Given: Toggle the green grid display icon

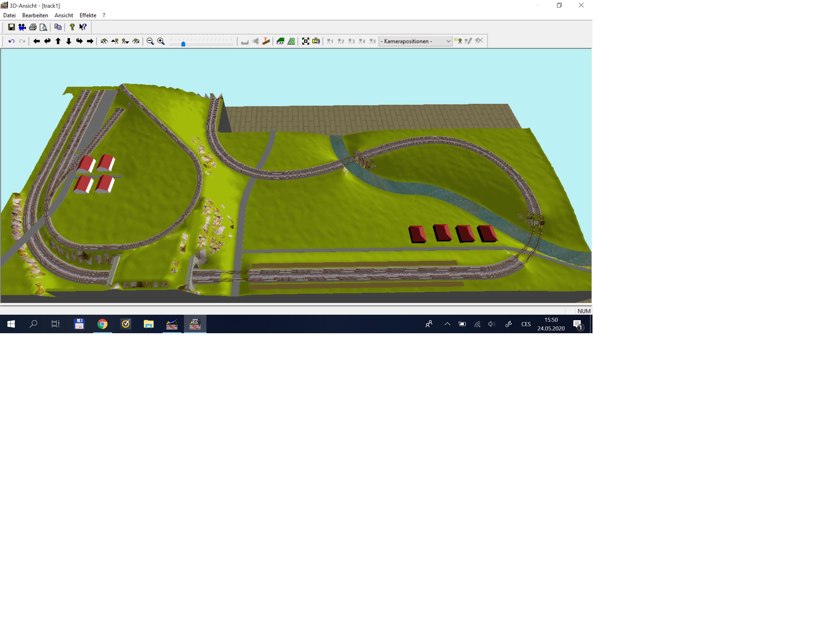Looking at the screenshot, I should tap(291, 41).
